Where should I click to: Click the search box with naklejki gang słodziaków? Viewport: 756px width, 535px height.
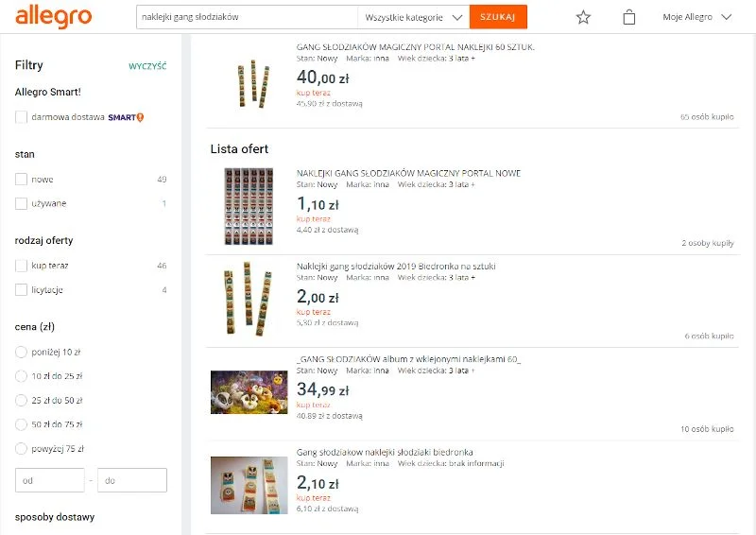247,17
